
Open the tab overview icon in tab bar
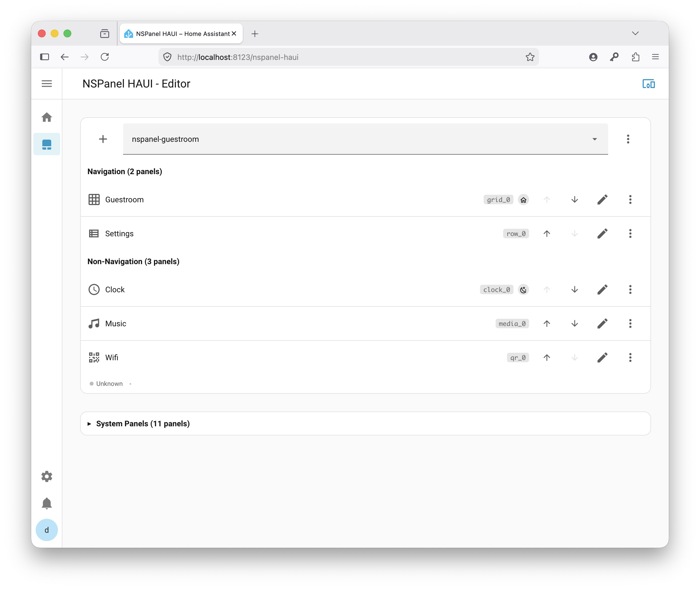[104, 33]
